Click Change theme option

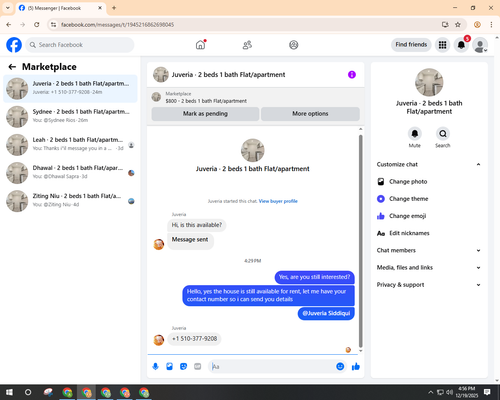pyautogui.click(x=429, y=199)
